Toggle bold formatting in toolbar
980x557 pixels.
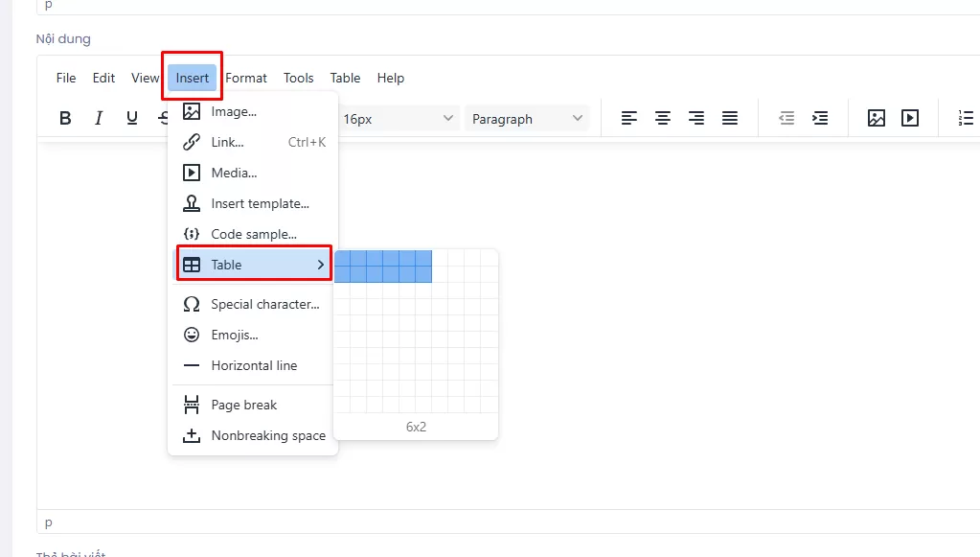[x=65, y=119]
